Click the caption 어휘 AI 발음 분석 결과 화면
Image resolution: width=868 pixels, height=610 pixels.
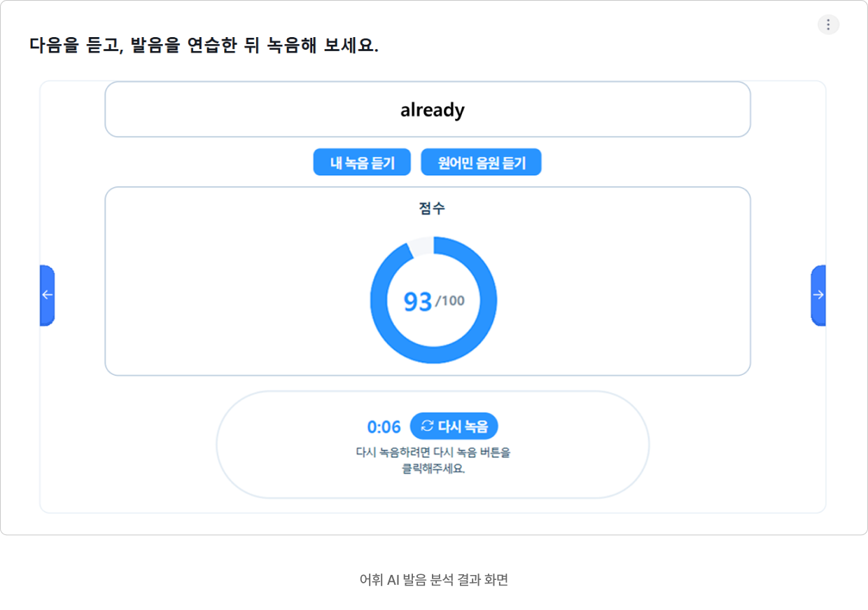[433, 580]
